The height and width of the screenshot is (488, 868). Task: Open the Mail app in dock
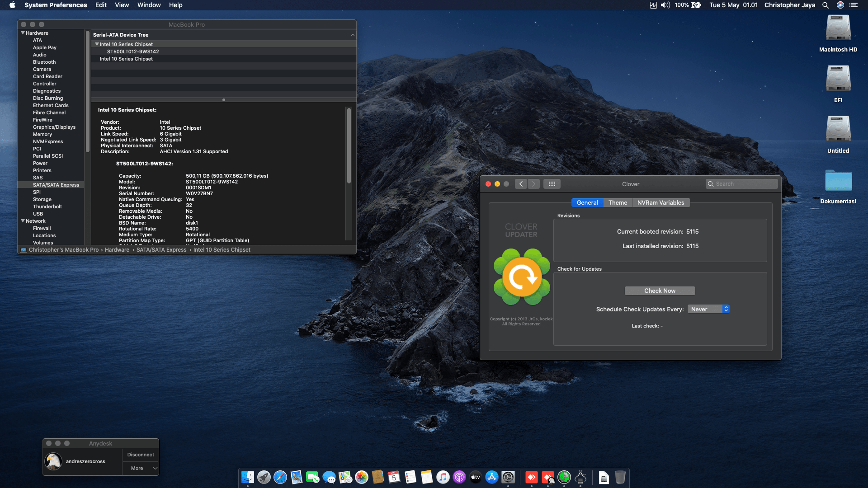coord(297,477)
